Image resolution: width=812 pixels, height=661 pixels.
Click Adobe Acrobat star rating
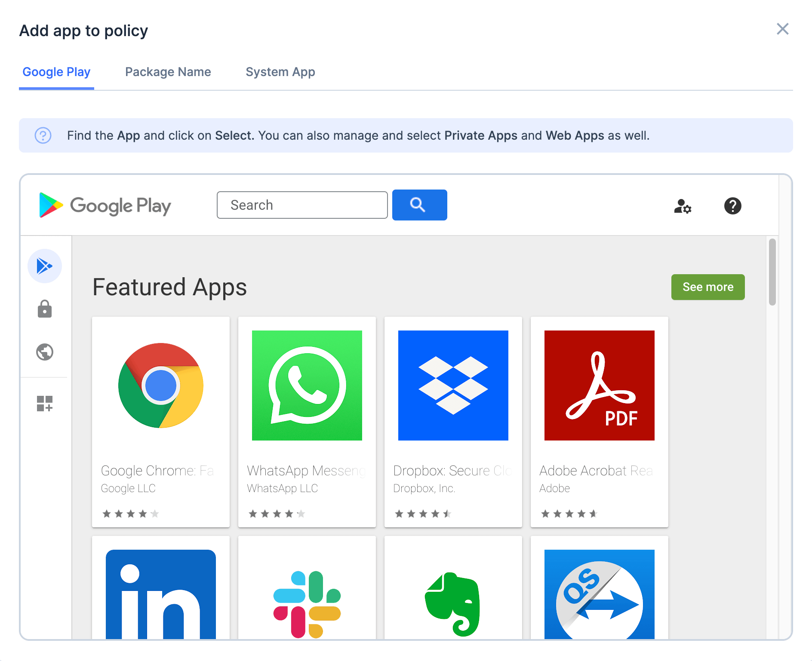(x=569, y=514)
